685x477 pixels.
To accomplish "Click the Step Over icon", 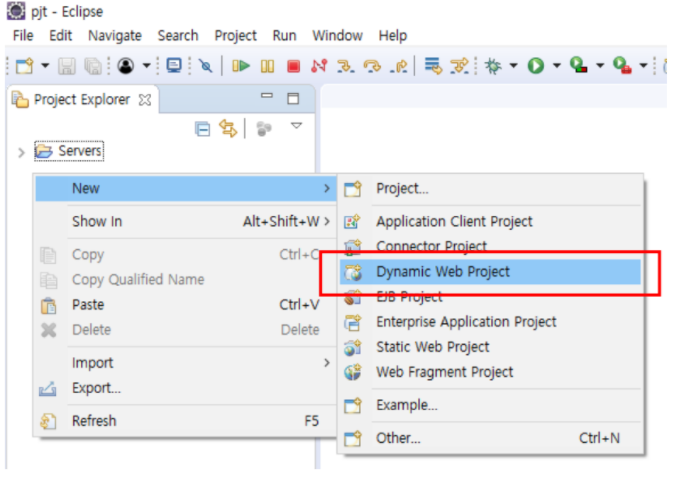I will (372, 66).
